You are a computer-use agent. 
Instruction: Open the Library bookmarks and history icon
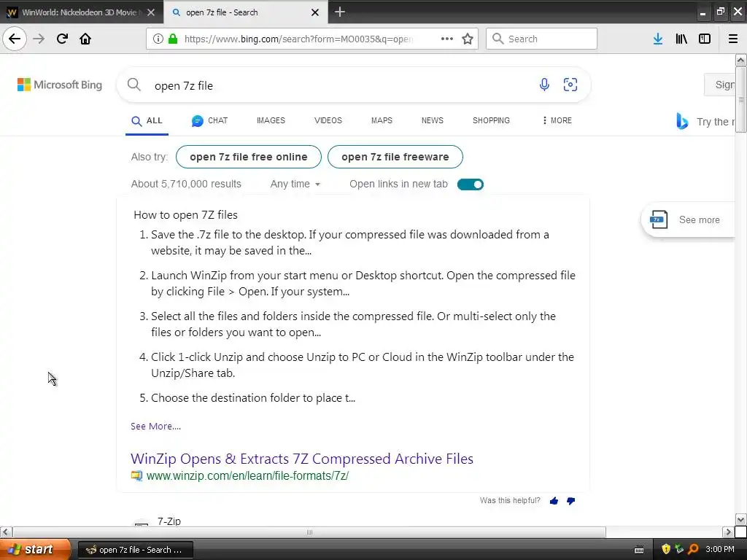681,39
